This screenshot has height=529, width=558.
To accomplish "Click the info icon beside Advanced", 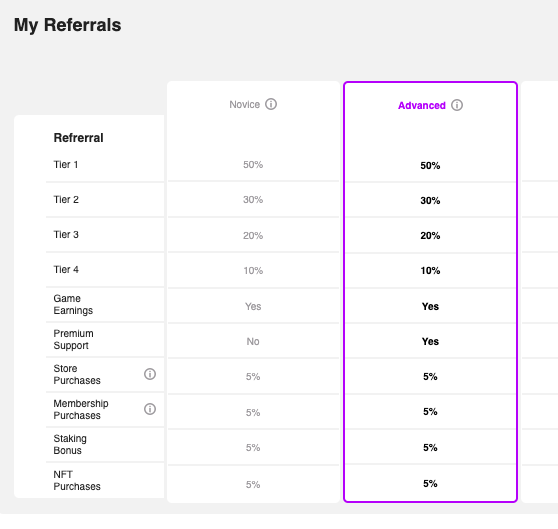I will pos(457,105).
